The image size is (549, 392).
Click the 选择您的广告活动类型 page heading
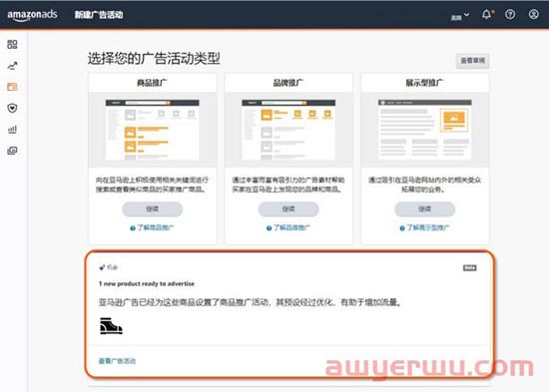coord(154,59)
